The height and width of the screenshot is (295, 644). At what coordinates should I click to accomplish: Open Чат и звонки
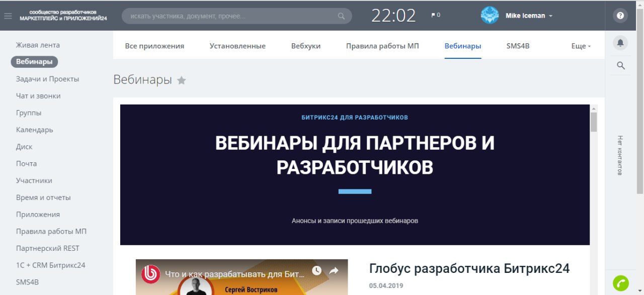pyautogui.click(x=38, y=95)
